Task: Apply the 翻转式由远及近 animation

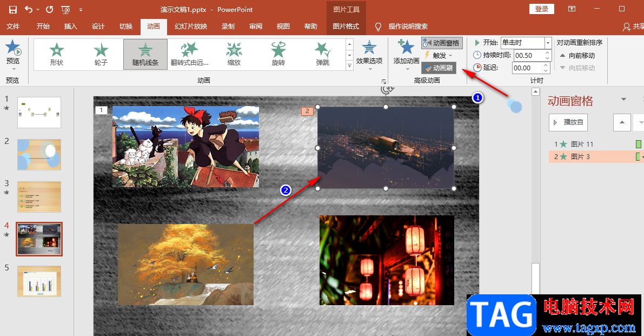Action: pos(190,54)
